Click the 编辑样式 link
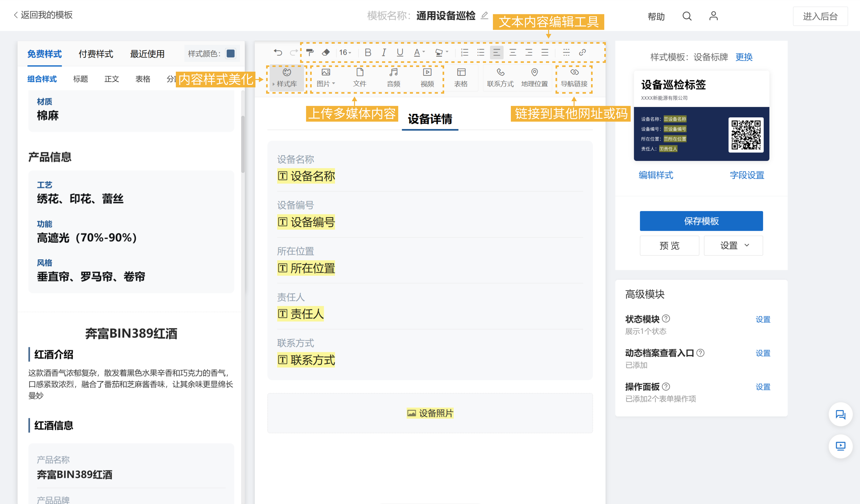 656,175
